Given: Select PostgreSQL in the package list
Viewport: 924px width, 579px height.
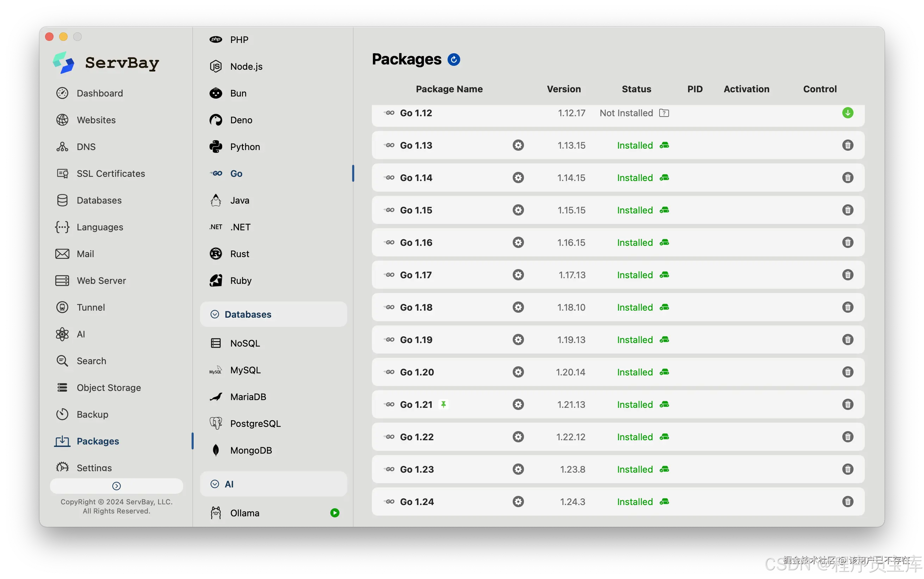Looking at the screenshot, I should [255, 424].
